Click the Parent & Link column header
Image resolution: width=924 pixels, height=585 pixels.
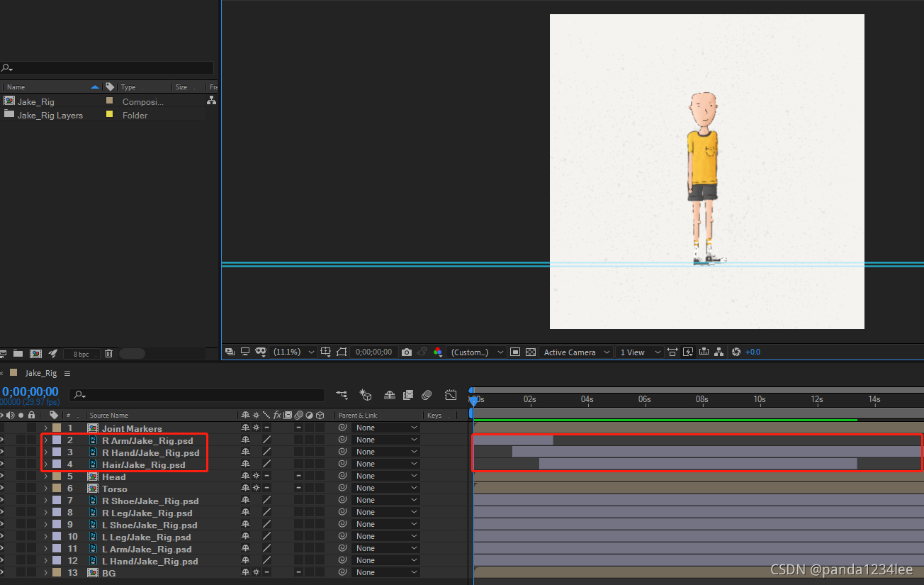tap(358, 416)
